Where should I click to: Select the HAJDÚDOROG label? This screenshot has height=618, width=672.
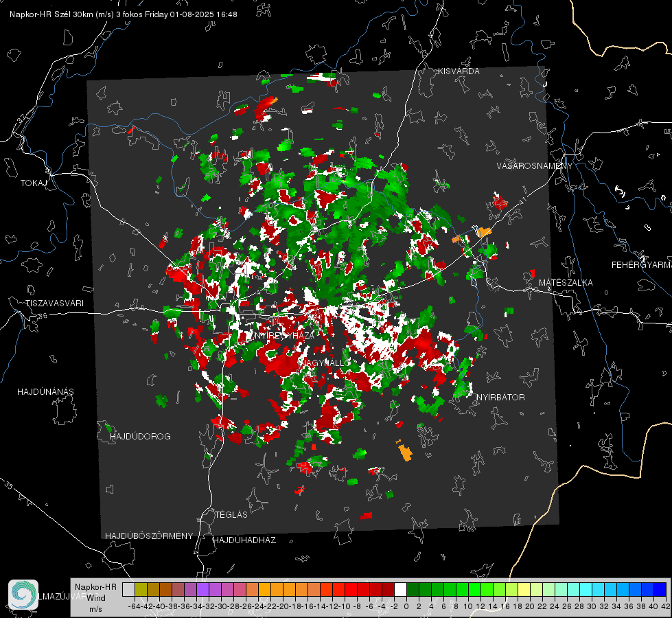tap(140, 436)
